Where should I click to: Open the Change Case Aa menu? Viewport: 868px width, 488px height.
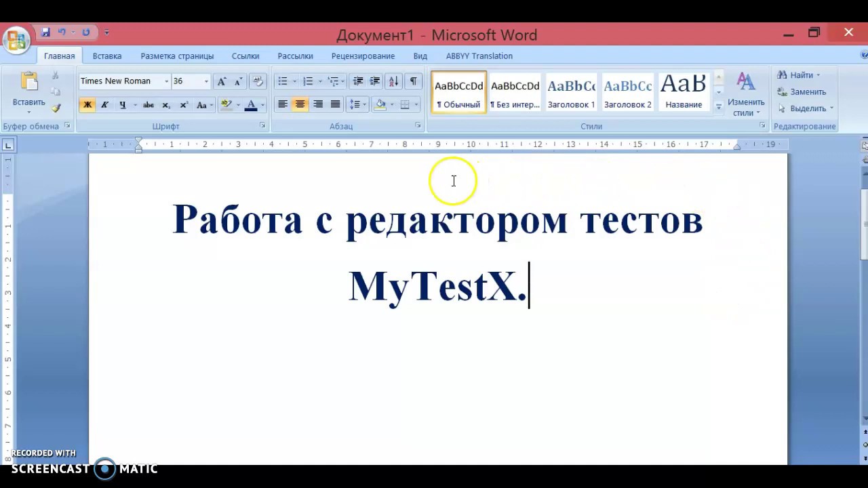204,105
